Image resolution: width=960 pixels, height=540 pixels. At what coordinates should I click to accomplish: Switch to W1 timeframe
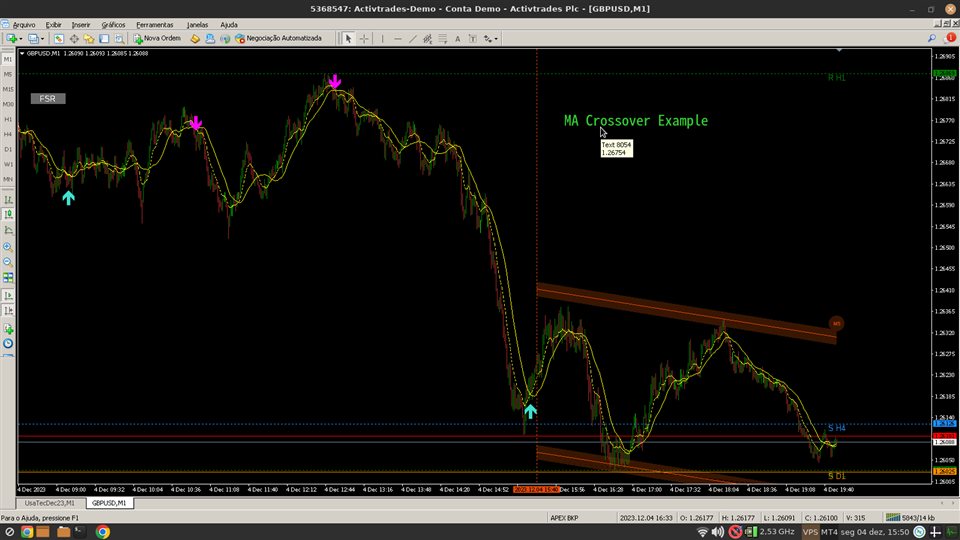(8, 164)
